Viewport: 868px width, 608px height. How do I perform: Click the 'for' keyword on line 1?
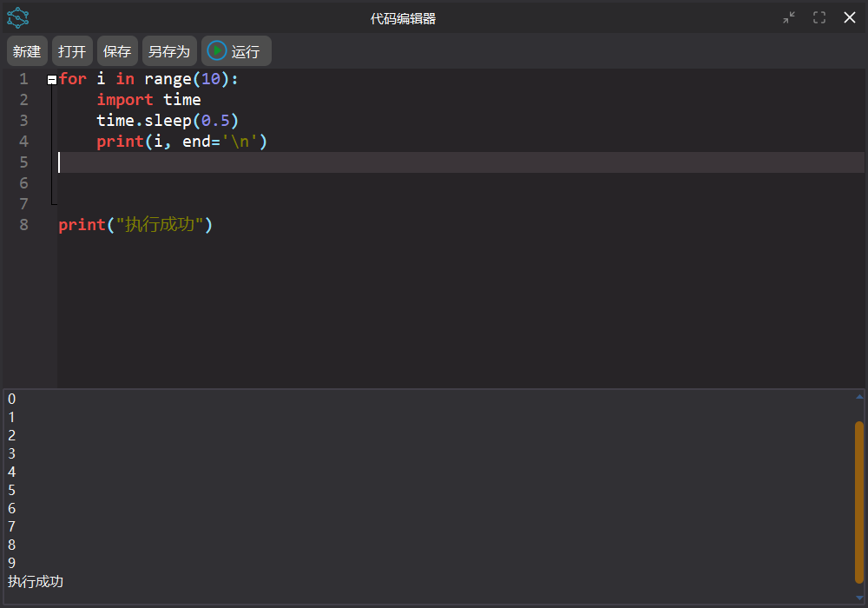click(x=73, y=79)
